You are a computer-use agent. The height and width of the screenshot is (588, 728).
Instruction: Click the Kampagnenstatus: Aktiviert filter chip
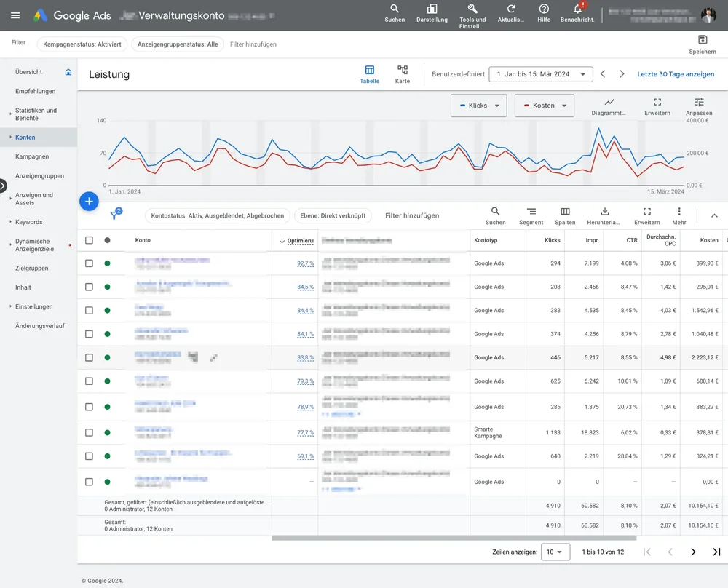[x=82, y=44]
